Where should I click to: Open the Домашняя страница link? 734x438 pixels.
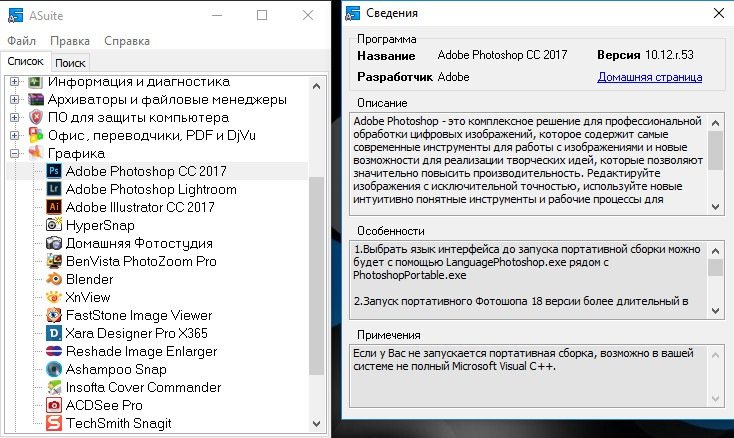pos(650,77)
